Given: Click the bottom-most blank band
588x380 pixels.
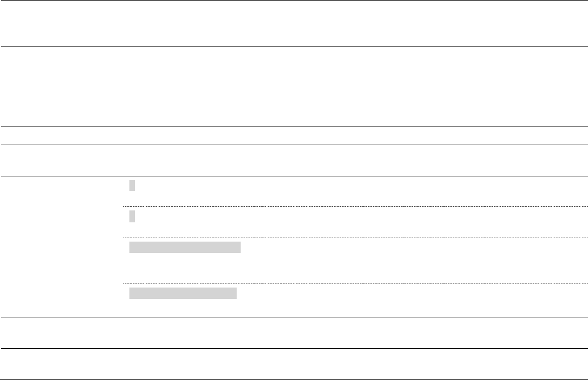Looking at the screenshot, I should tap(294, 364).
